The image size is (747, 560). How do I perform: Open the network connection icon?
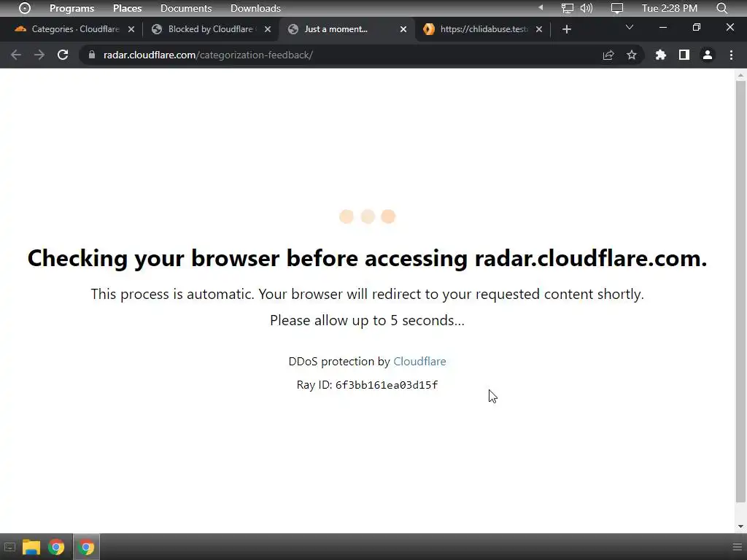click(x=567, y=8)
